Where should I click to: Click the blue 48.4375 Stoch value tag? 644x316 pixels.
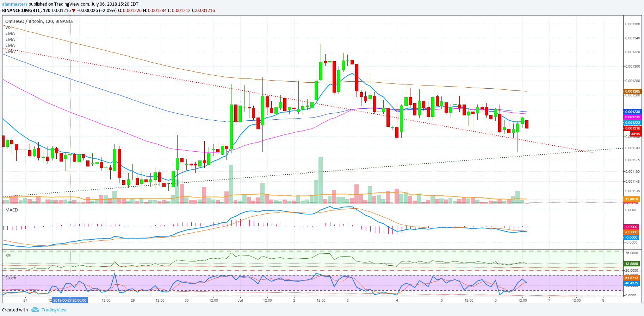pos(632,283)
